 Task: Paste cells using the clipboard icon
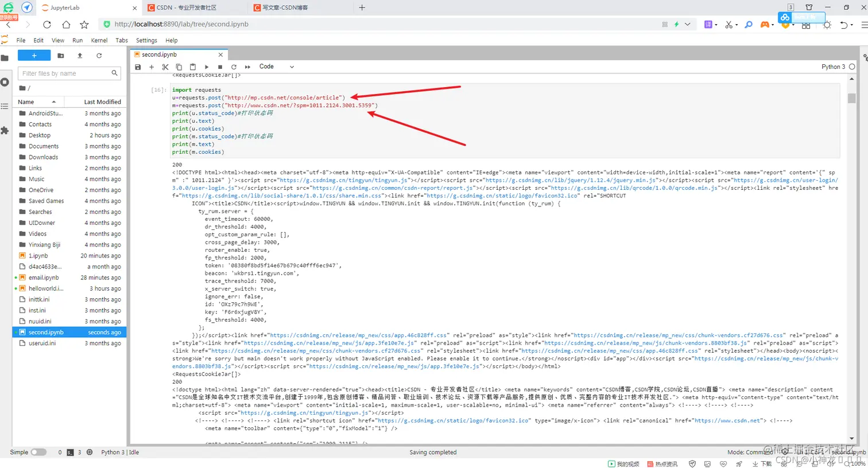[x=193, y=67]
